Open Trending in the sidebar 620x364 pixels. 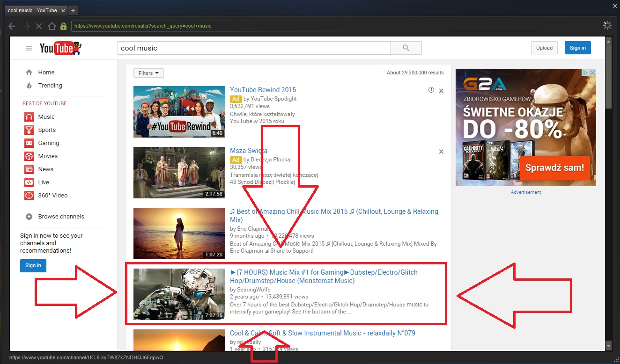pyautogui.click(x=50, y=86)
